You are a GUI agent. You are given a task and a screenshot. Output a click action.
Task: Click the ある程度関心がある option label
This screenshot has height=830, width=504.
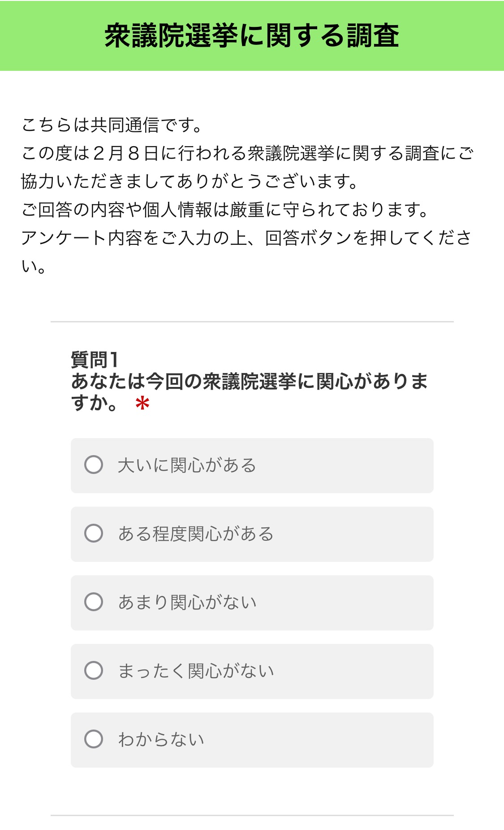(196, 534)
